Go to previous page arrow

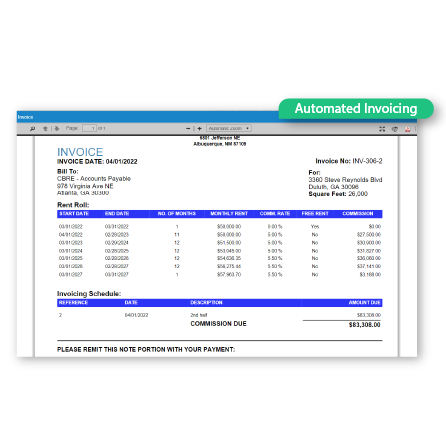point(45,128)
